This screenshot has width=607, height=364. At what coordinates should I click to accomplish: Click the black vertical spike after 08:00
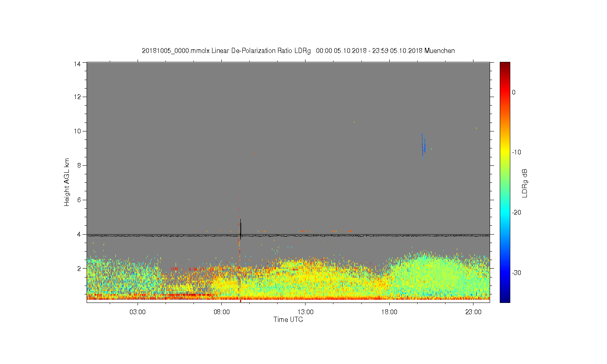241,229
